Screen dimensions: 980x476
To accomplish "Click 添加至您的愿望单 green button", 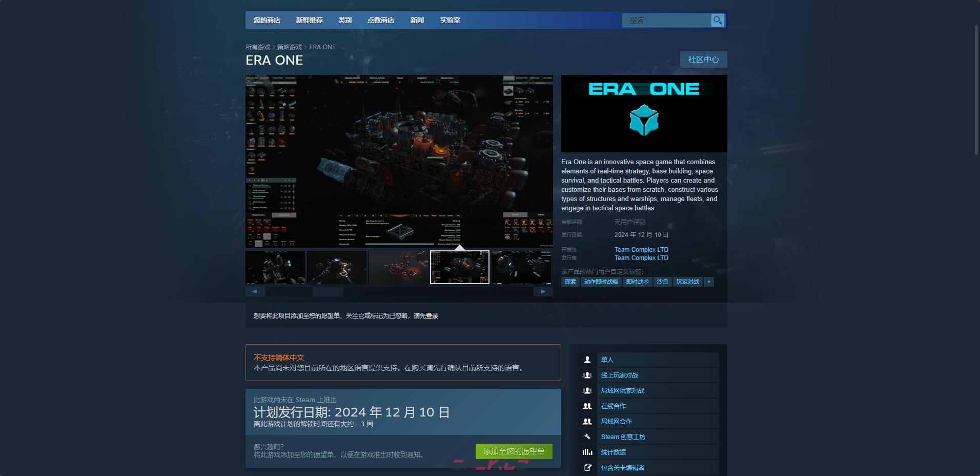I will tap(514, 451).
